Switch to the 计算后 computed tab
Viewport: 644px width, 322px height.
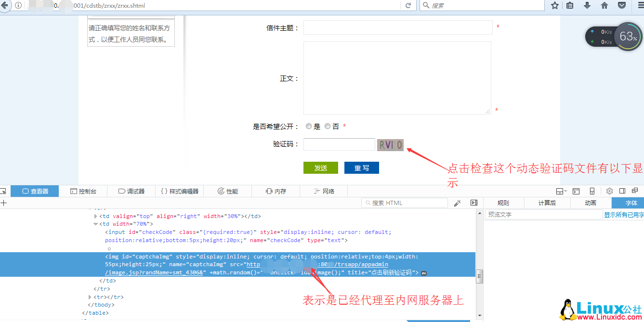click(547, 203)
